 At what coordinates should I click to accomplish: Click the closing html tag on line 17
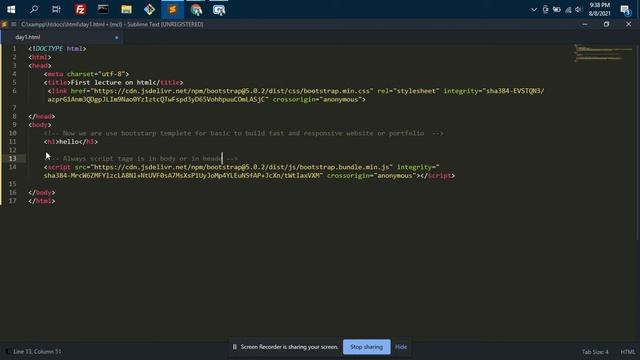(x=42, y=201)
